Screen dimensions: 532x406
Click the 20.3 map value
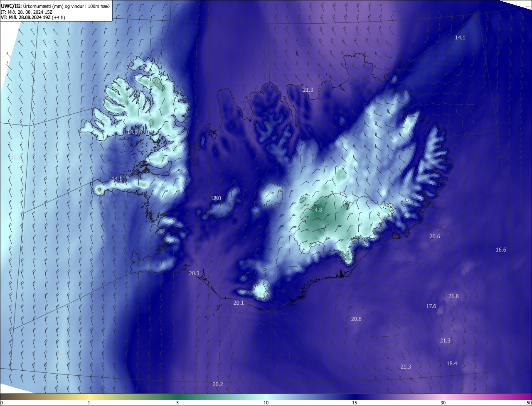194,274
